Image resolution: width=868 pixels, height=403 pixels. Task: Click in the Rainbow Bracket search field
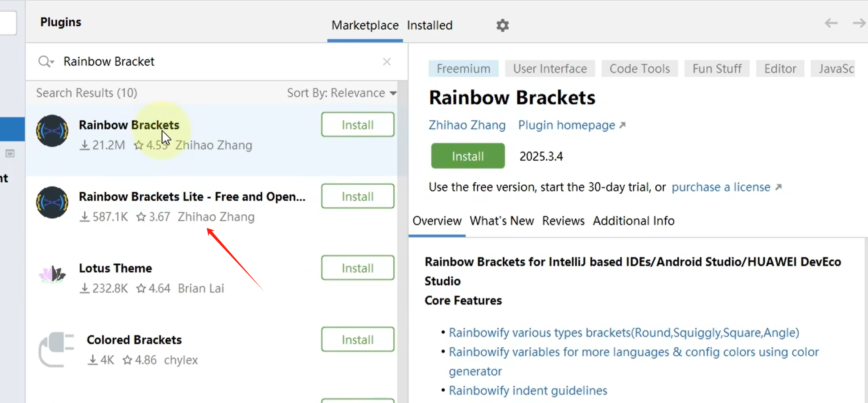216,62
